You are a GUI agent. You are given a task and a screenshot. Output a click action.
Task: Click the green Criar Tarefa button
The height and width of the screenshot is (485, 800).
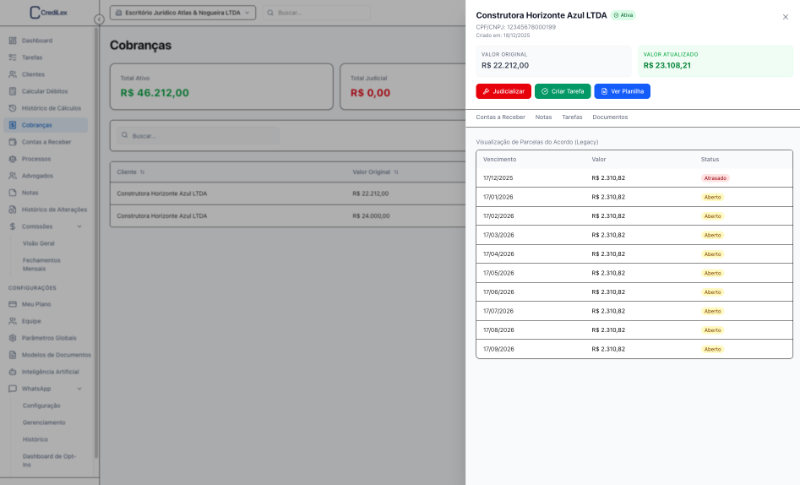coord(562,91)
